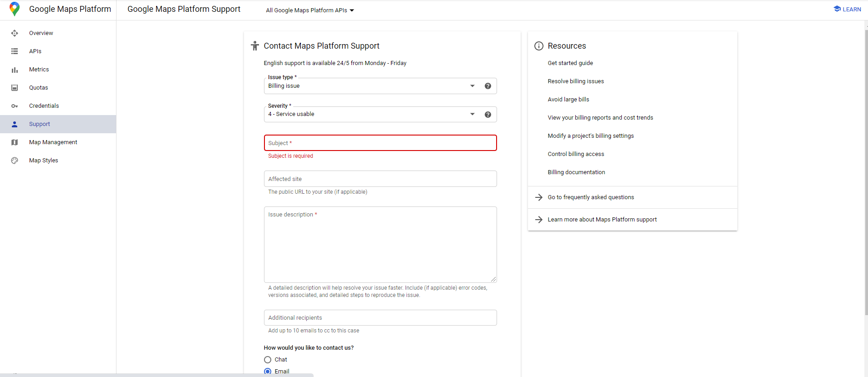The image size is (868, 377).
Task: Click 'Add up to 10 emails' helper text
Action: click(314, 331)
